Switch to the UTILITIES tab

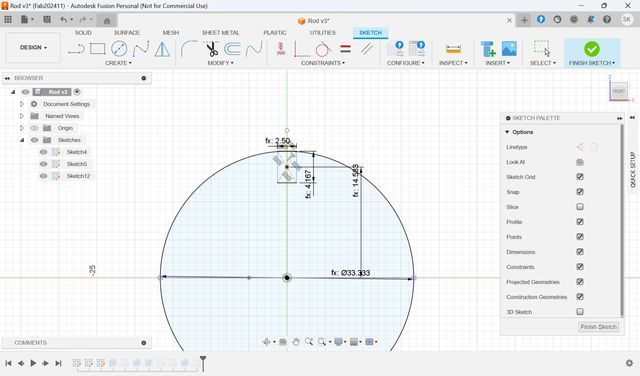click(x=322, y=32)
